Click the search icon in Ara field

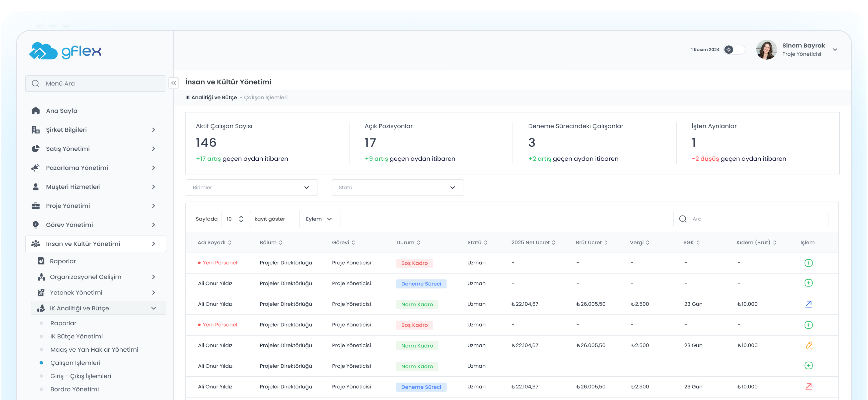click(683, 219)
